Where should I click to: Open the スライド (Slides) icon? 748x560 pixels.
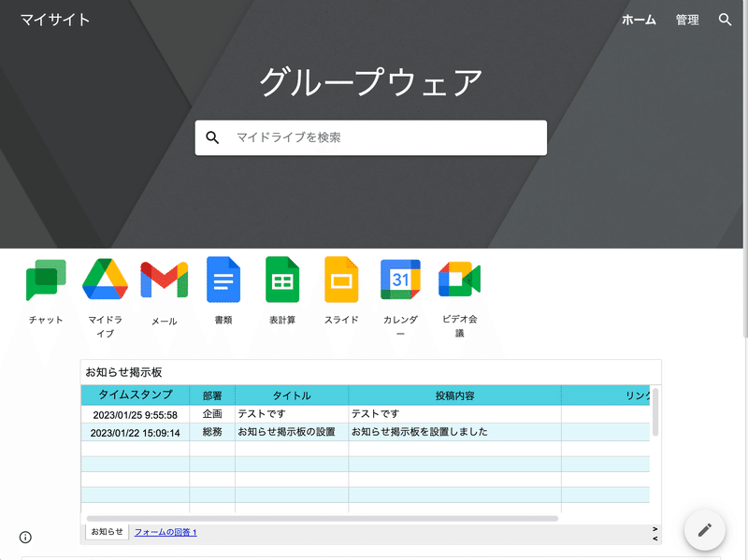[x=340, y=280]
